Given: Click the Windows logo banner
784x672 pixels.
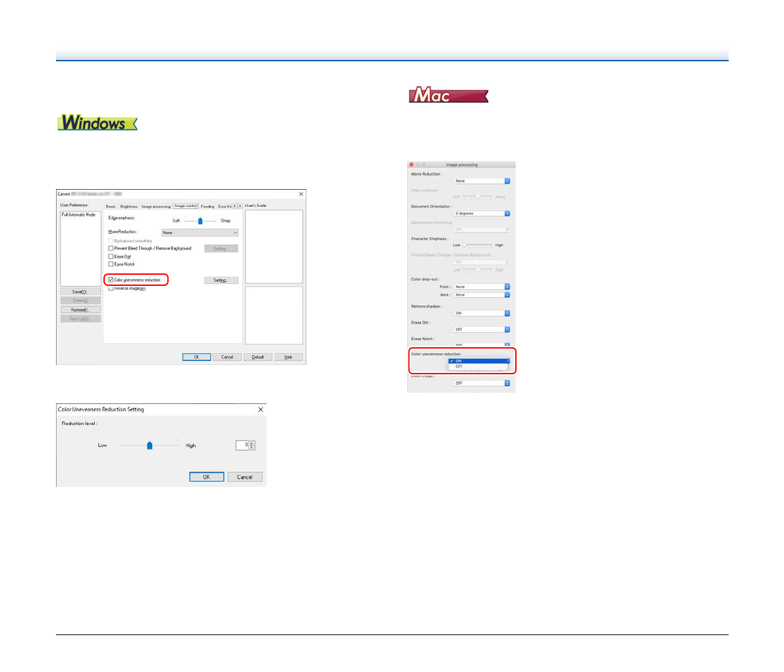Looking at the screenshot, I should [98, 123].
